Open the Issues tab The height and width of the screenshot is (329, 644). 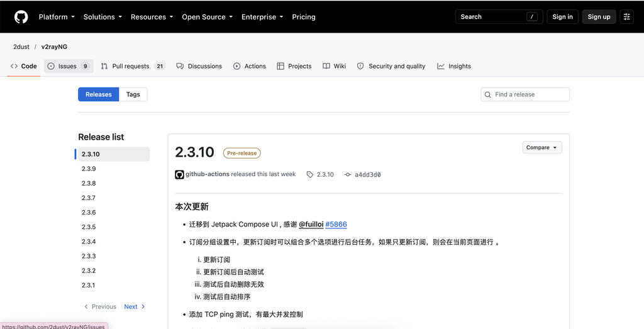click(x=69, y=66)
